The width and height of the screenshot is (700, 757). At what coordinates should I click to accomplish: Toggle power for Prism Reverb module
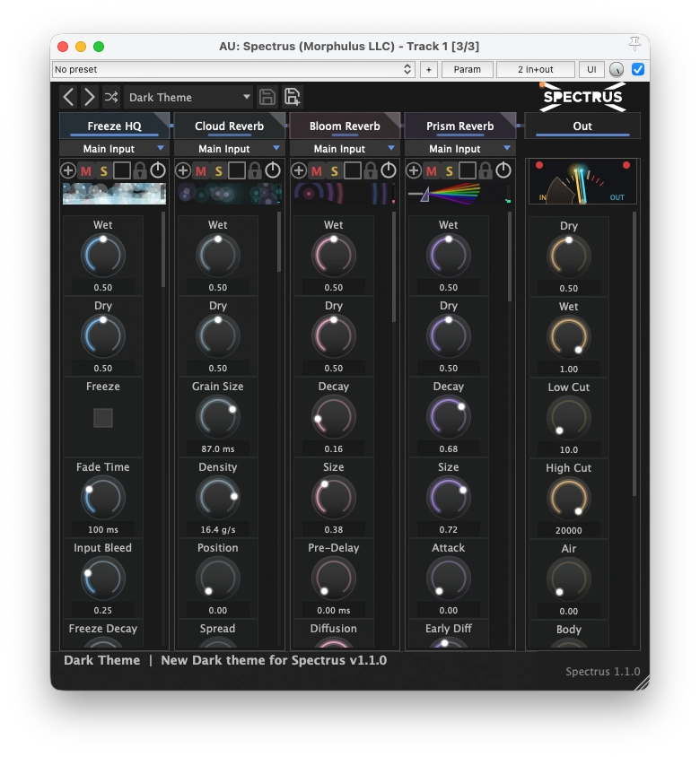point(503,170)
